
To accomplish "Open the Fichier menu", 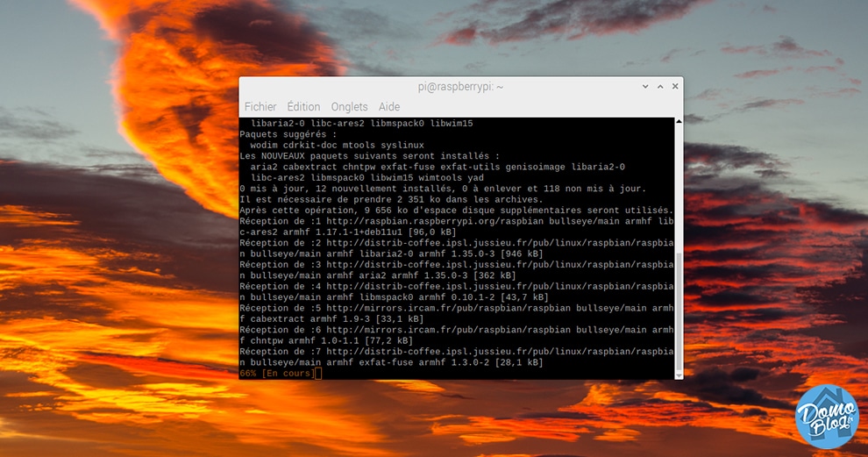I will [260, 106].
